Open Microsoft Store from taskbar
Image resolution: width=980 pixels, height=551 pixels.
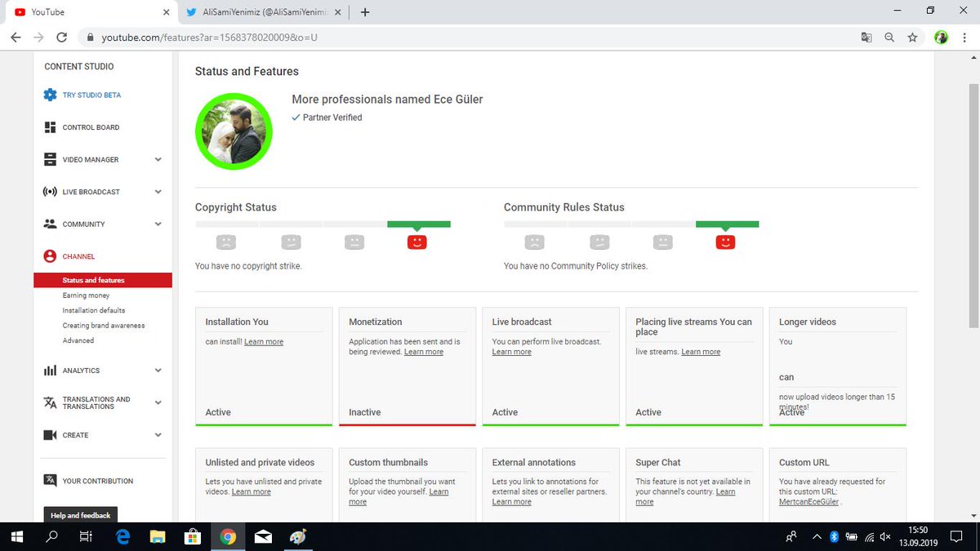(x=193, y=536)
